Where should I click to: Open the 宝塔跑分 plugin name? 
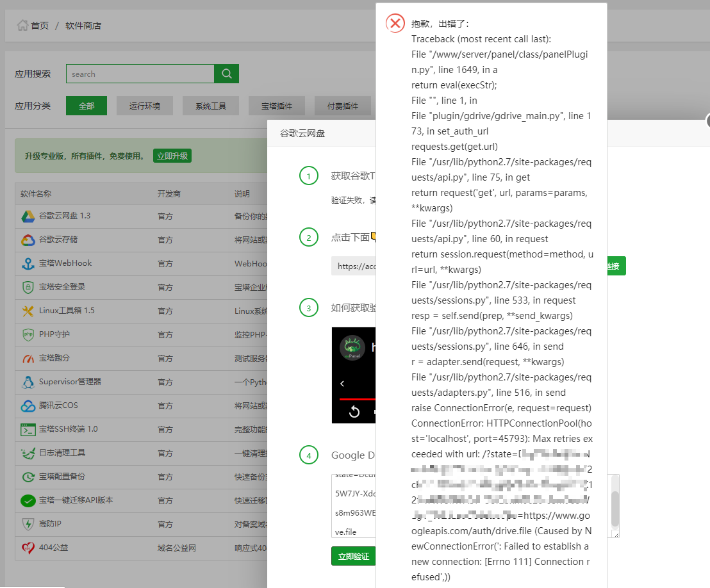click(x=54, y=357)
